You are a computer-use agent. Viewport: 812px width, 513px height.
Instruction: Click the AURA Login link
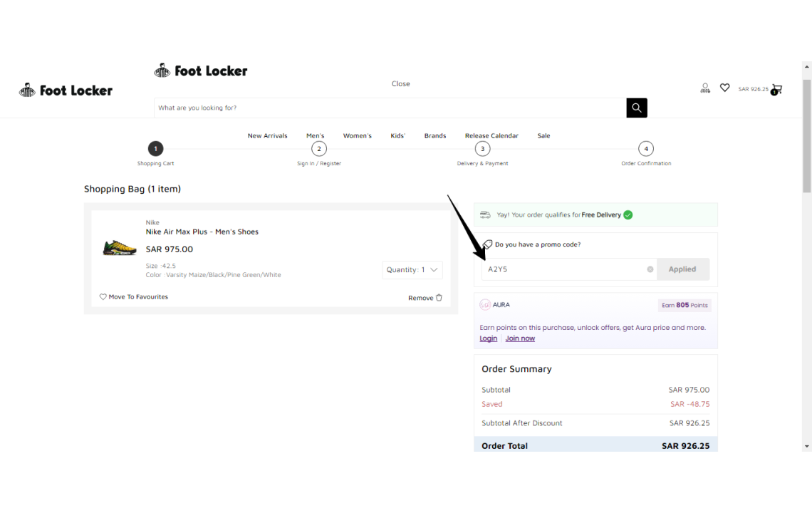tap(489, 338)
